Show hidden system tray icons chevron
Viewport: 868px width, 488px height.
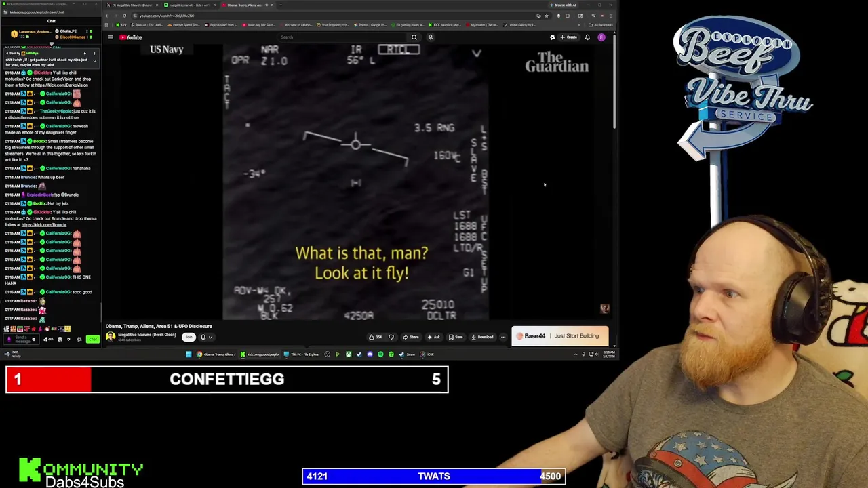575,354
